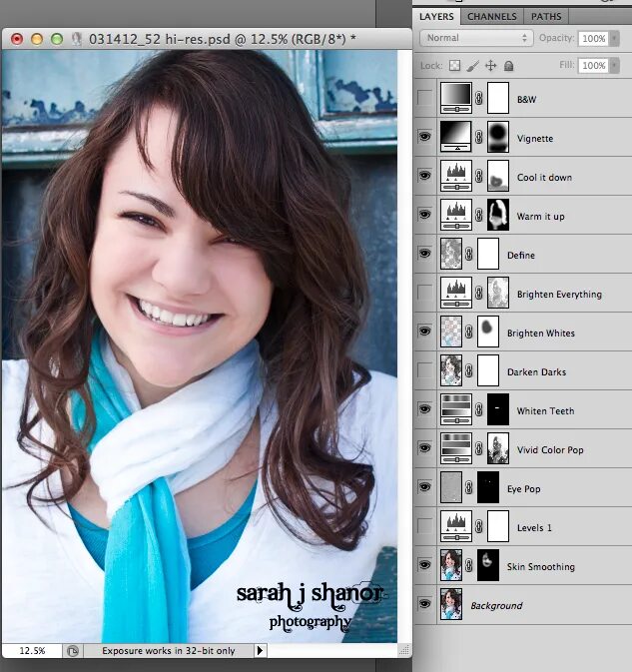This screenshot has width=632, height=672.
Task: Click the Whiten Teeth hue/saturation icon
Action: click(456, 409)
